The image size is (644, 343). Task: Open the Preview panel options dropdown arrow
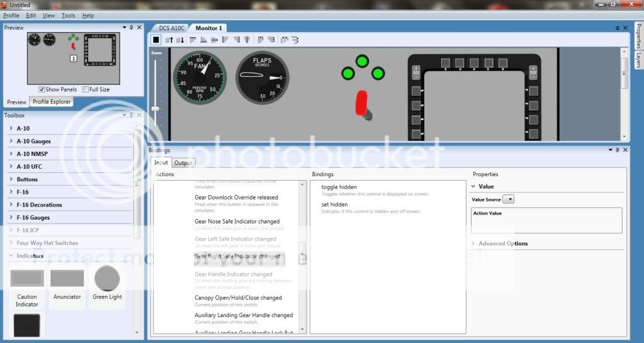(124, 28)
